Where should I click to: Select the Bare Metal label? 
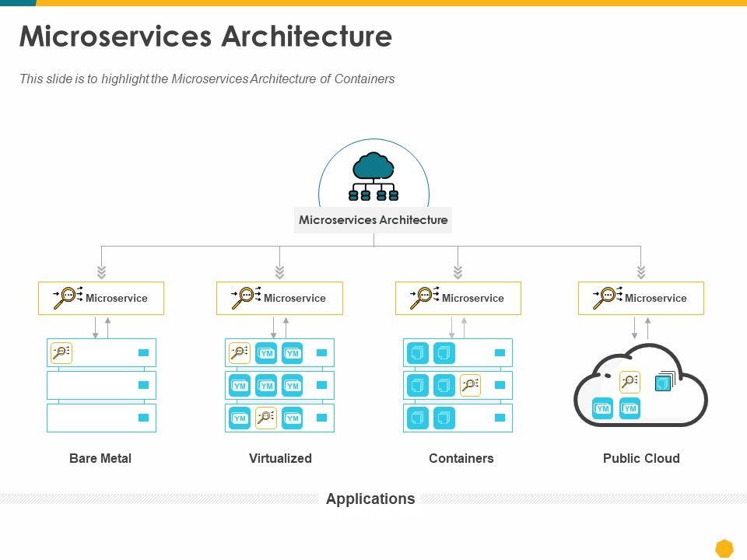pyautogui.click(x=100, y=458)
